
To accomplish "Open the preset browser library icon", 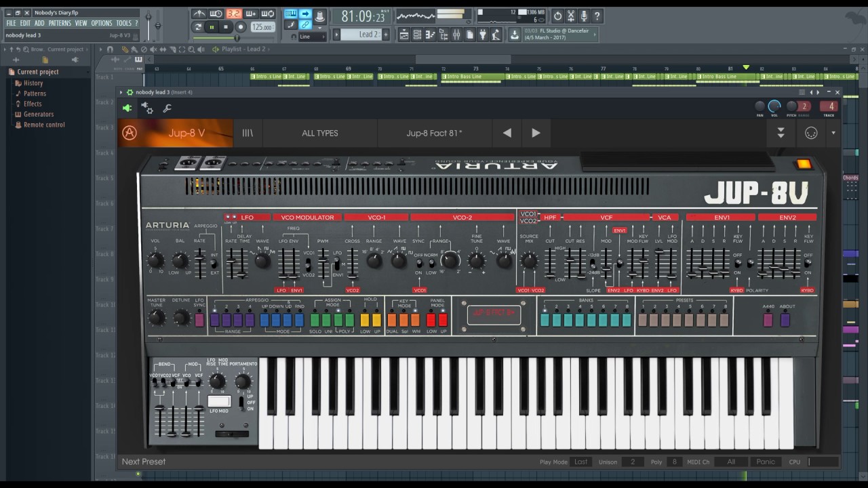I will [x=248, y=133].
